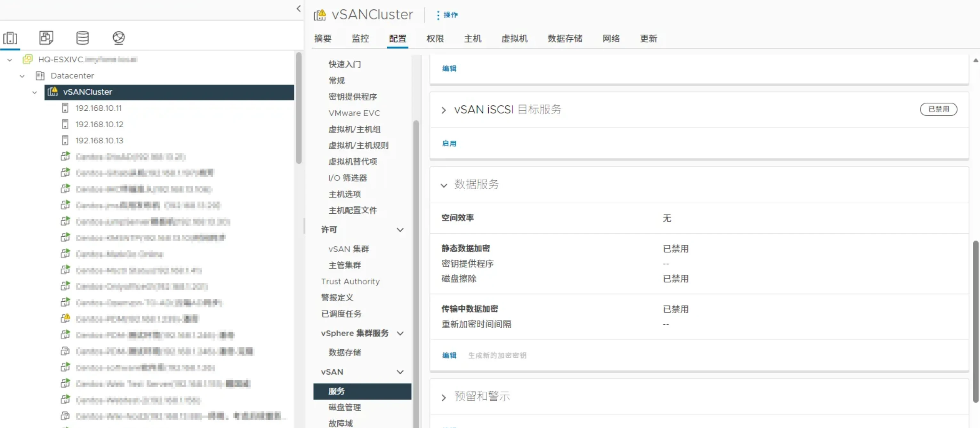The height and width of the screenshot is (428, 980).
Task: Open the 虚拟机 tab
Action: pyautogui.click(x=514, y=38)
